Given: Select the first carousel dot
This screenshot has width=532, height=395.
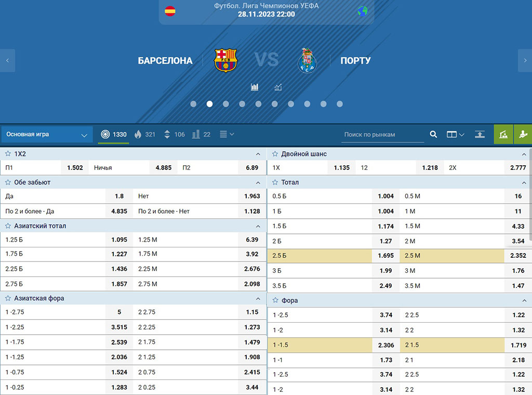Looking at the screenshot, I should [193, 104].
